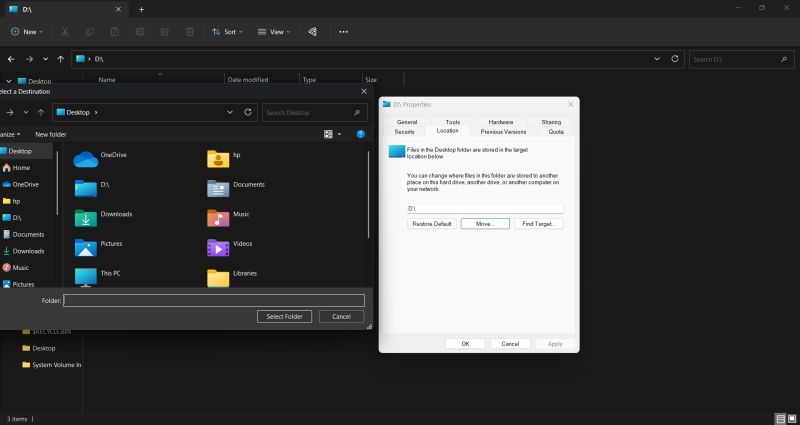The height and width of the screenshot is (425, 800).
Task: Sort by the Date modified column header
Action: (248, 80)
